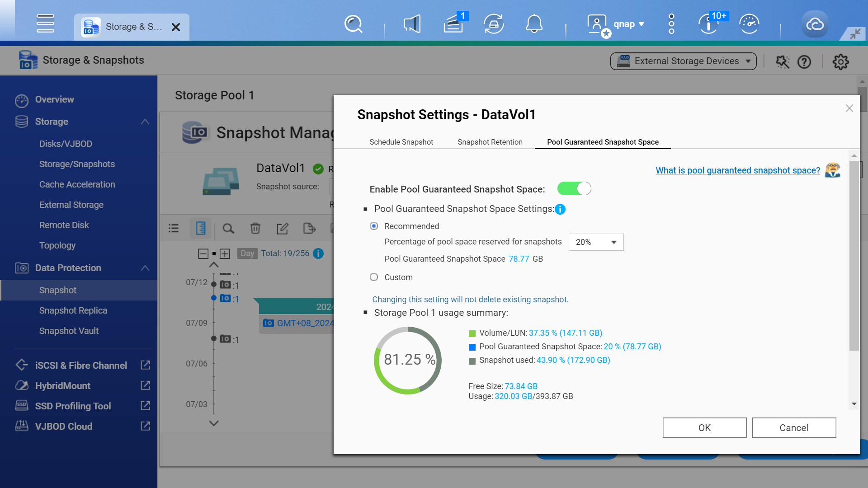Open the myQNAPcloud cloud icon
Screen dimensions: 868x488
click(x=815, y=24)
